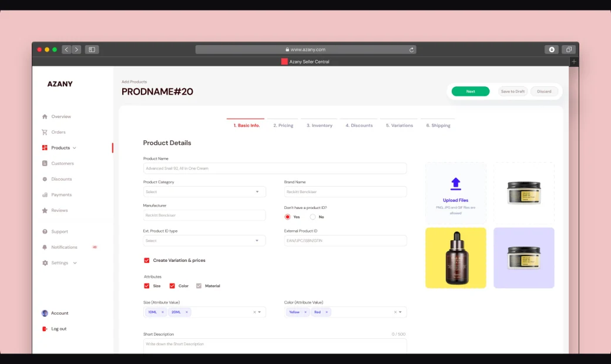This screenshot has height=364, width=611.
Task: Click the green Next button
Action: 471,92
